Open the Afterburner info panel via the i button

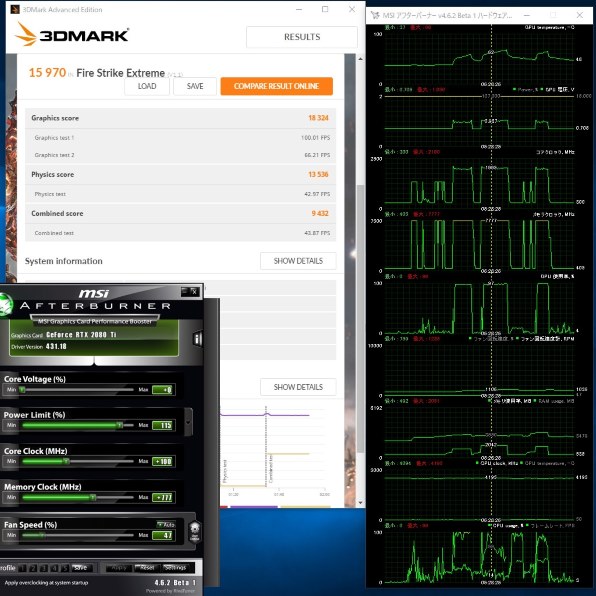(x=197, y=338)
